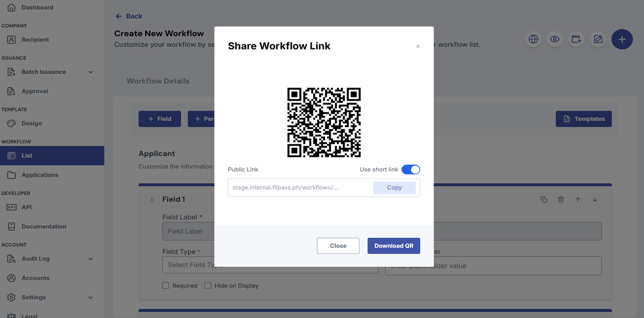Open Documentation menu item

52,227
